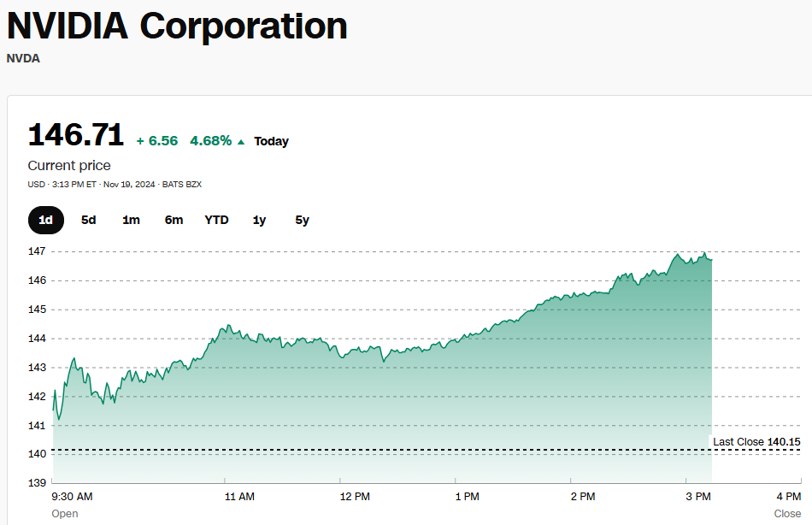Select the 1y time range

[259, 221]
